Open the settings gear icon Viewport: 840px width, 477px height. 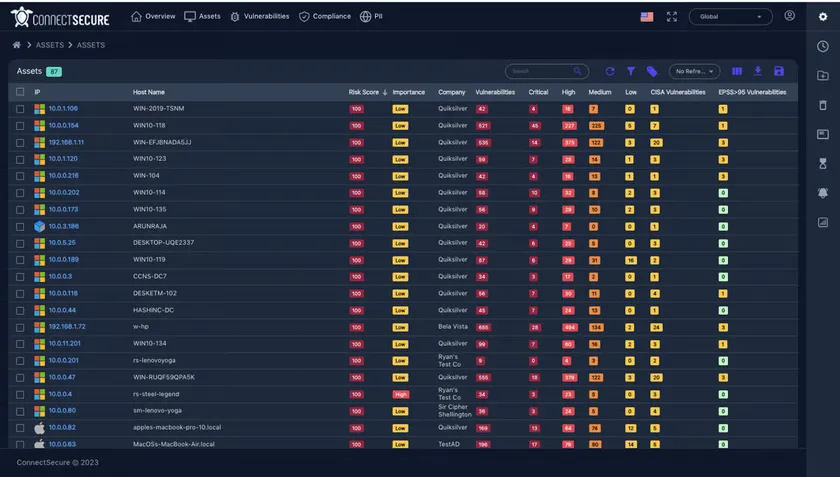point(823,17)
